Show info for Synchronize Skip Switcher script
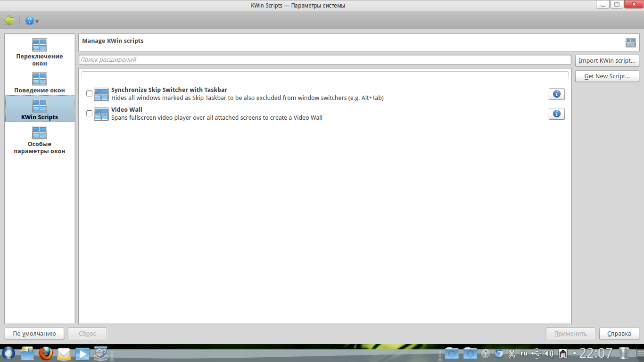The image size is (644, 362). pos(557,94)
